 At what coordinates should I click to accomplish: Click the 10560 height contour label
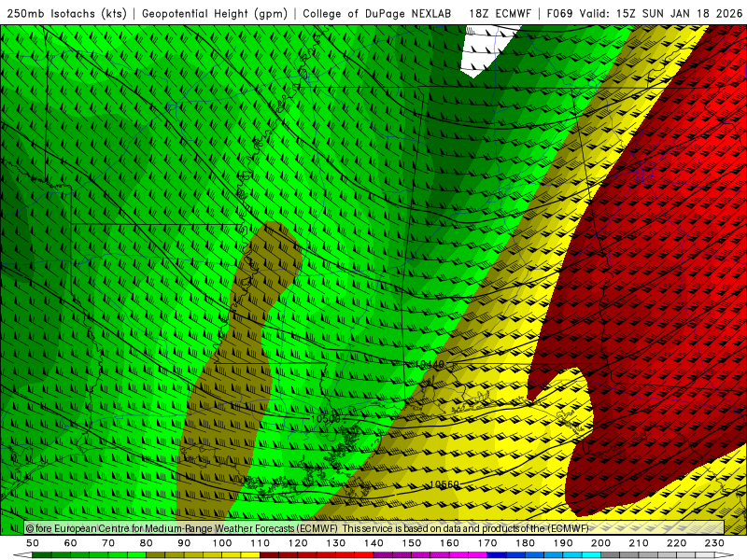click(x=444, y=484)
